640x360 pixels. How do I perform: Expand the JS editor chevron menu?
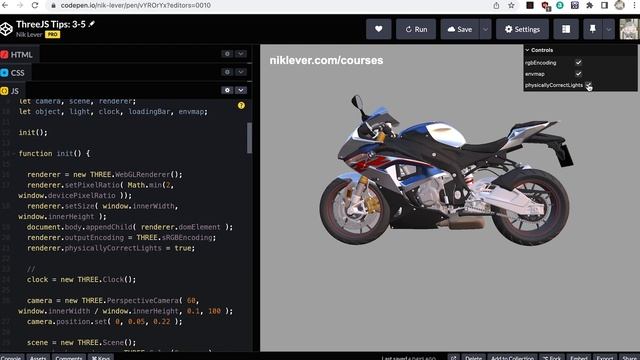(241, 90)
